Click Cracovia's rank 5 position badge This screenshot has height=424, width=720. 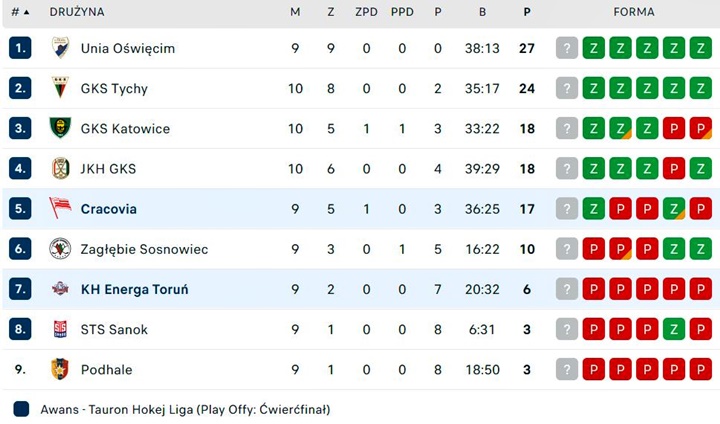(x=20, y=208)
